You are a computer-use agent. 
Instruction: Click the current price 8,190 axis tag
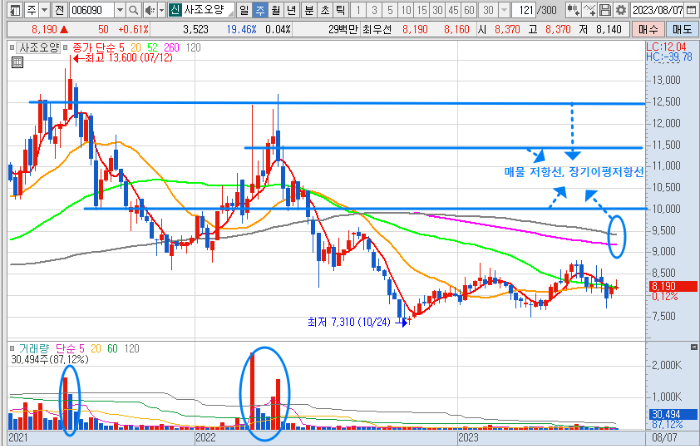pyautogui.click(x=673, y=286)
